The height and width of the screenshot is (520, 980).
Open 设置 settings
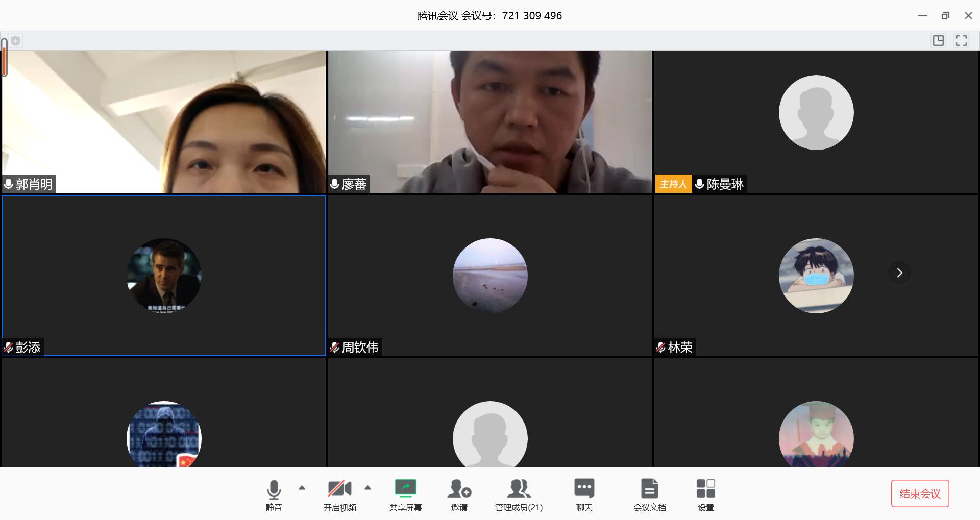click(705, 494)
